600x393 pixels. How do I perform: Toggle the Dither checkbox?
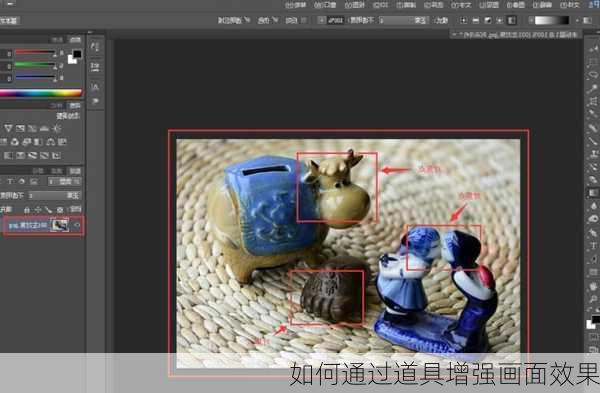(276, 20)
